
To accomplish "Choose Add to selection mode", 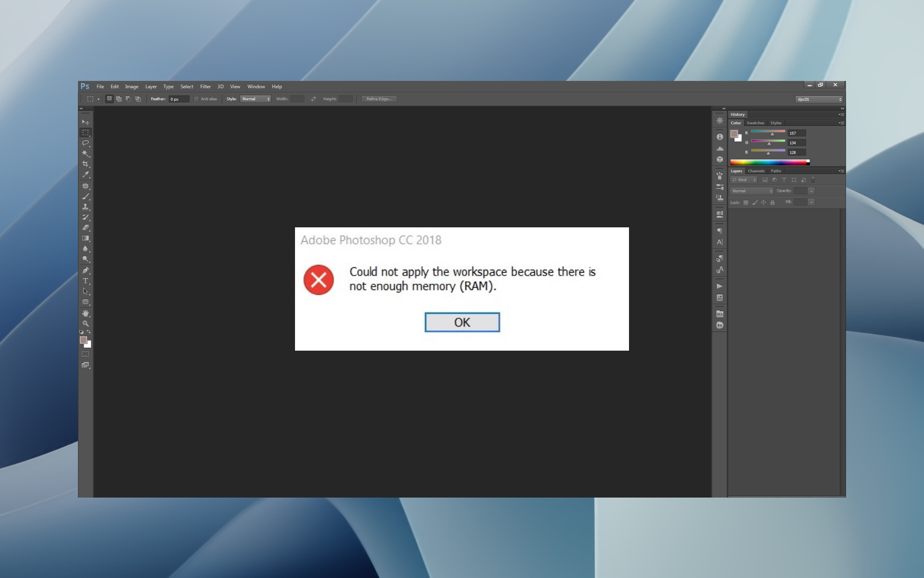I will [119, 99].
